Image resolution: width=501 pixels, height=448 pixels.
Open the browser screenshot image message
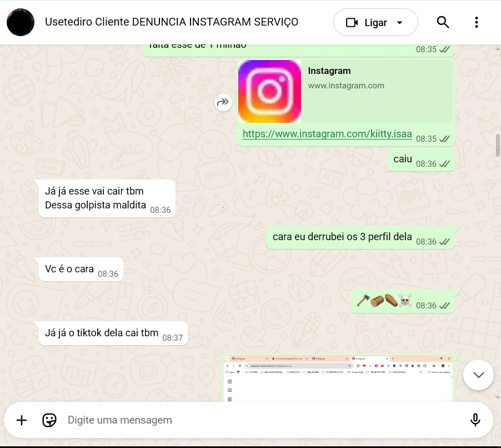(x=338, y=379)
